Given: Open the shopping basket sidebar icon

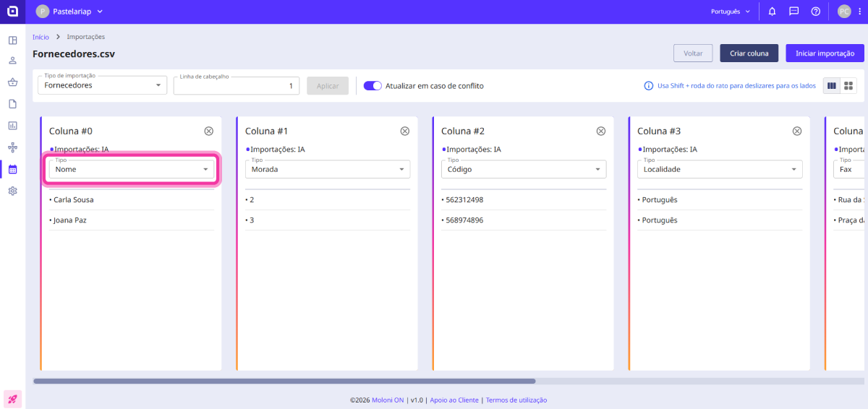Looking at the screenshot, I should (12, 82).
